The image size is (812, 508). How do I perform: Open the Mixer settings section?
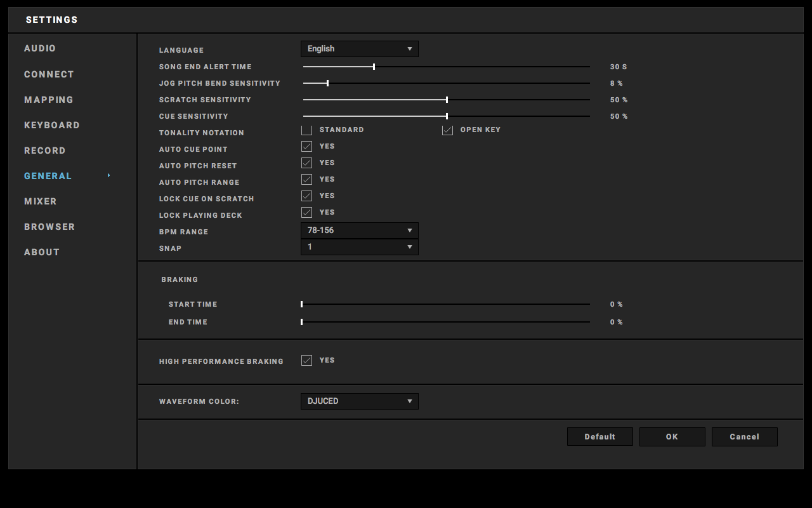[x=41, y=201]
